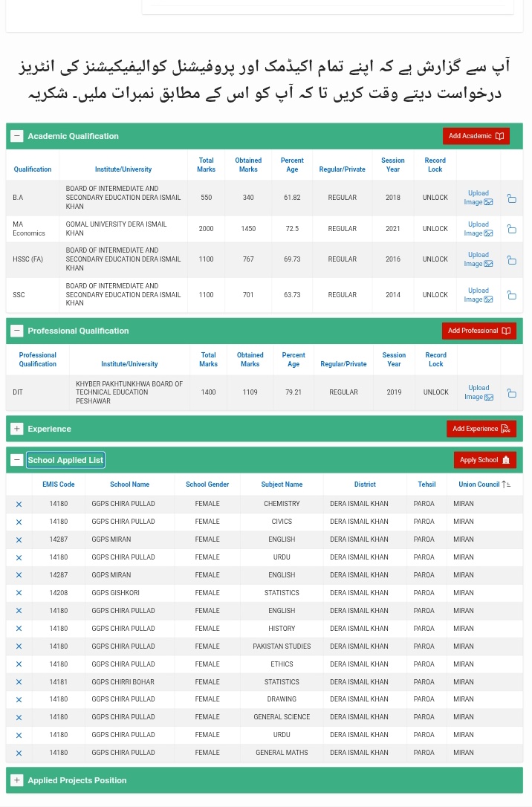Click the Qualification header in Academic table

tap(33, 169)
